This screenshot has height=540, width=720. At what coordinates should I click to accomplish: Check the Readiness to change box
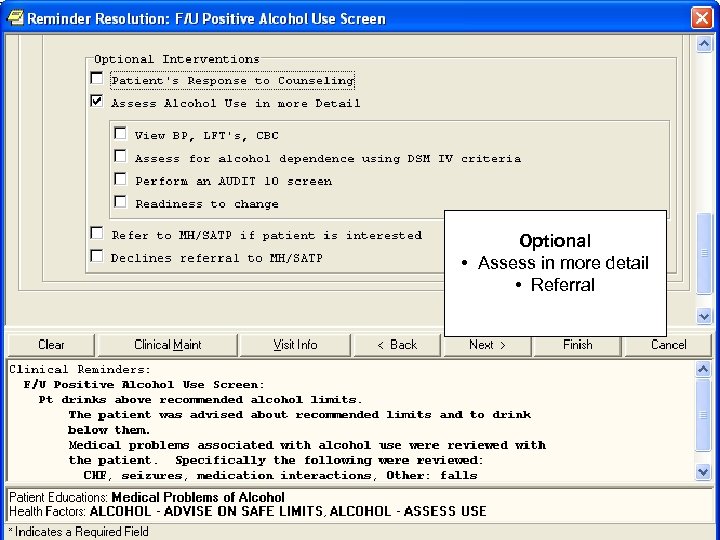click(120, 202)
